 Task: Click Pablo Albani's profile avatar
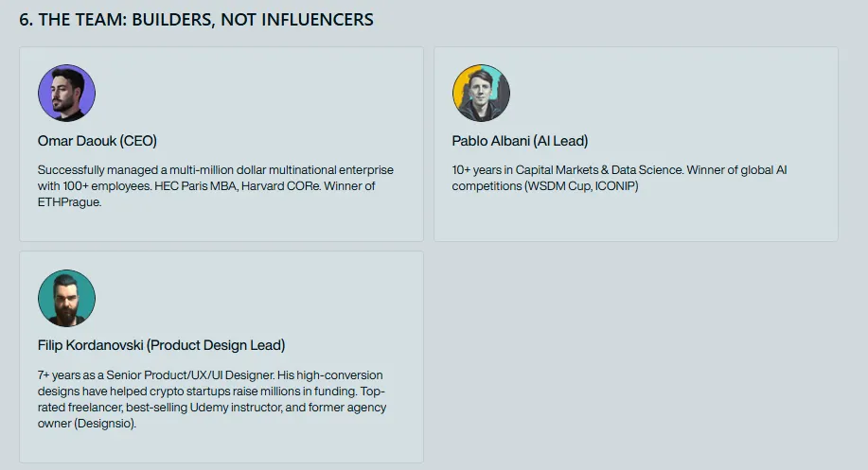click(481, 93)
